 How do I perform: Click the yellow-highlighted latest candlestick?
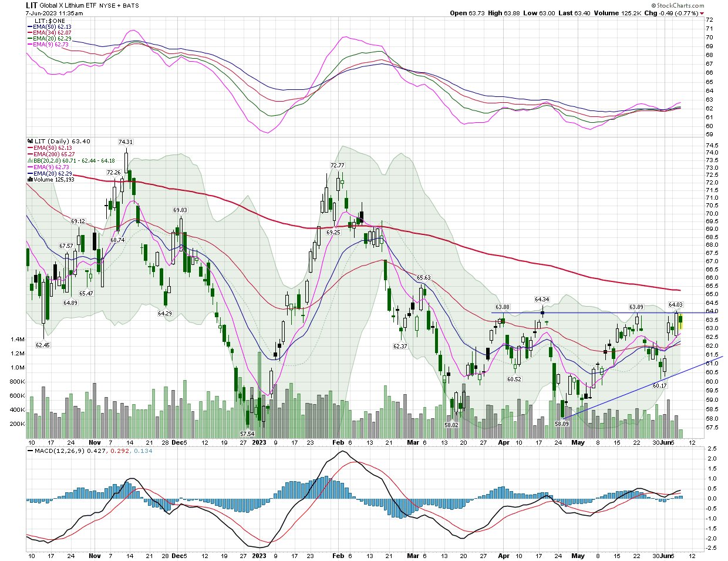[x=680, y=321]
